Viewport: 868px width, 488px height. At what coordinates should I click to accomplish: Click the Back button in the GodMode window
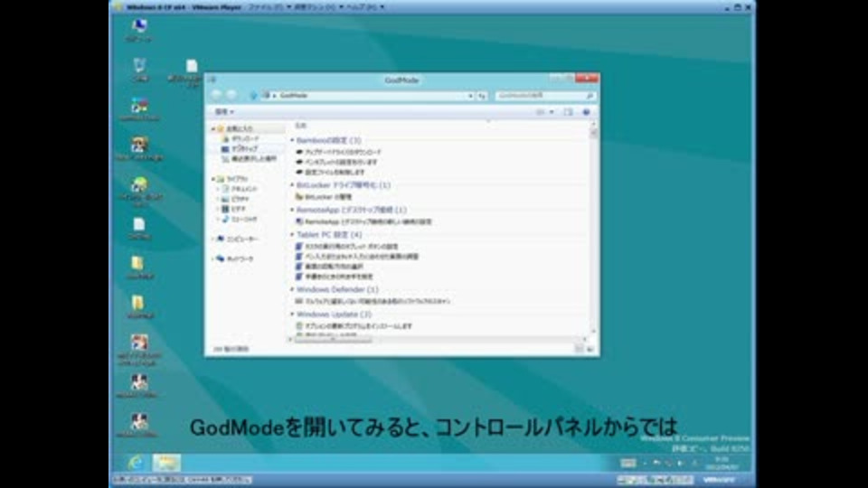217,95
